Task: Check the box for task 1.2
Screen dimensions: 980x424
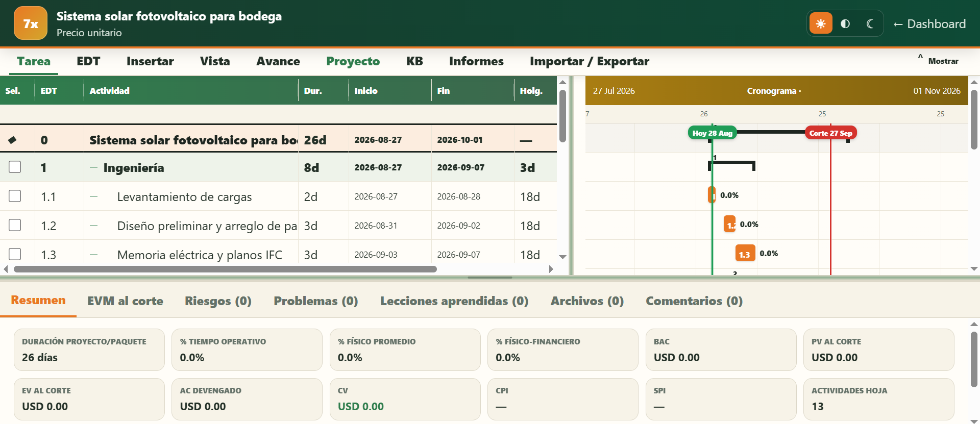Action: (x=15, y=225)
